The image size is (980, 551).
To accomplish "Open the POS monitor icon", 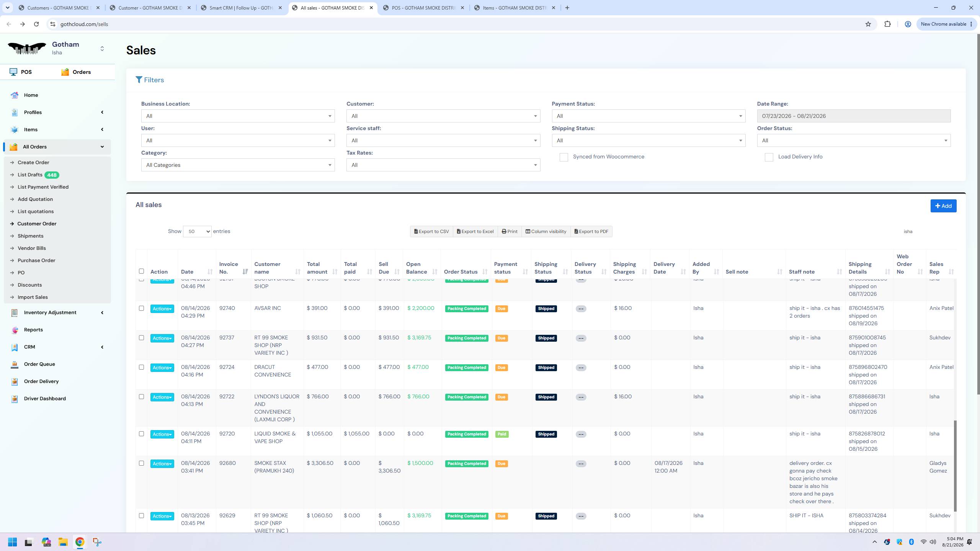I will point(13,72).
